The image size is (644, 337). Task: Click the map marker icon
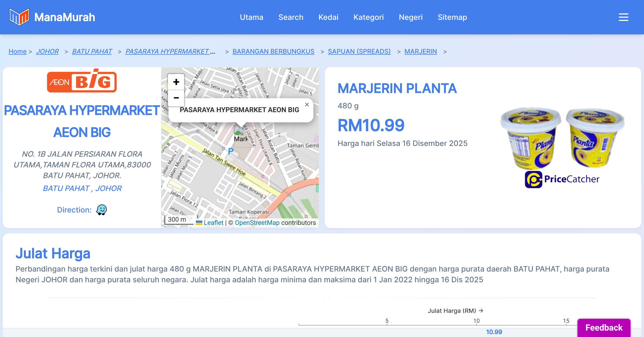click(239, 131)
